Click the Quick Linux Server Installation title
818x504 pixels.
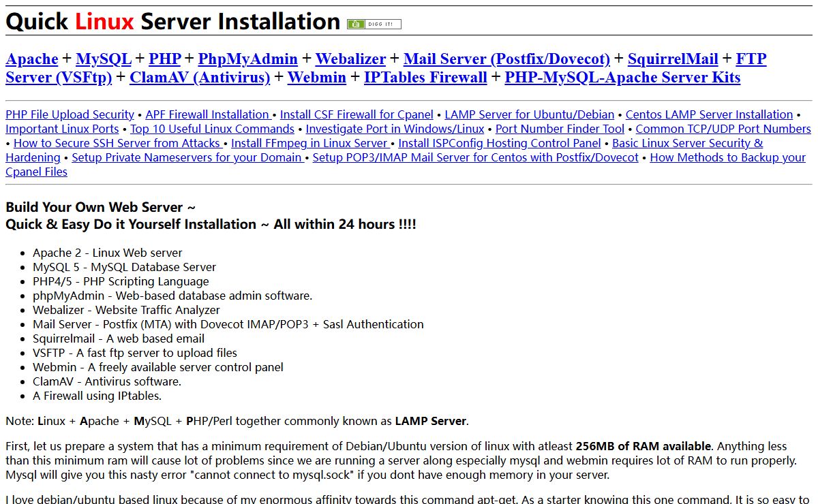pos(173,22)
